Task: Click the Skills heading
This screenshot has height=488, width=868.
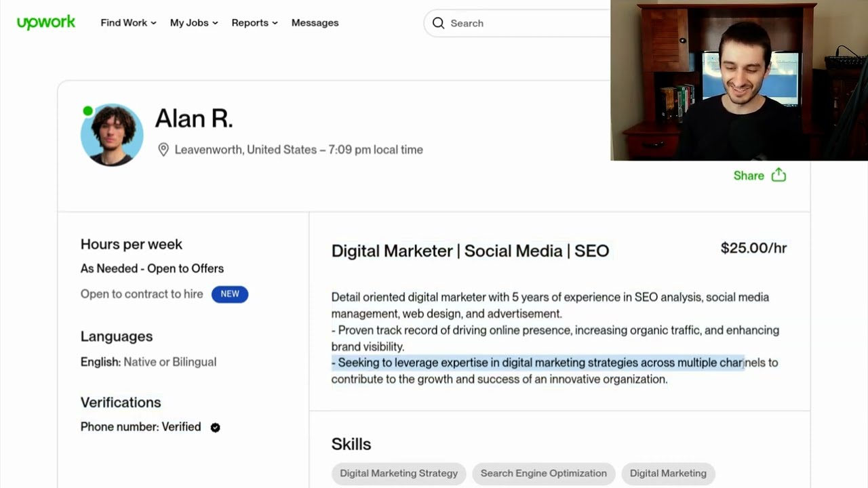Action: point(351,444)
